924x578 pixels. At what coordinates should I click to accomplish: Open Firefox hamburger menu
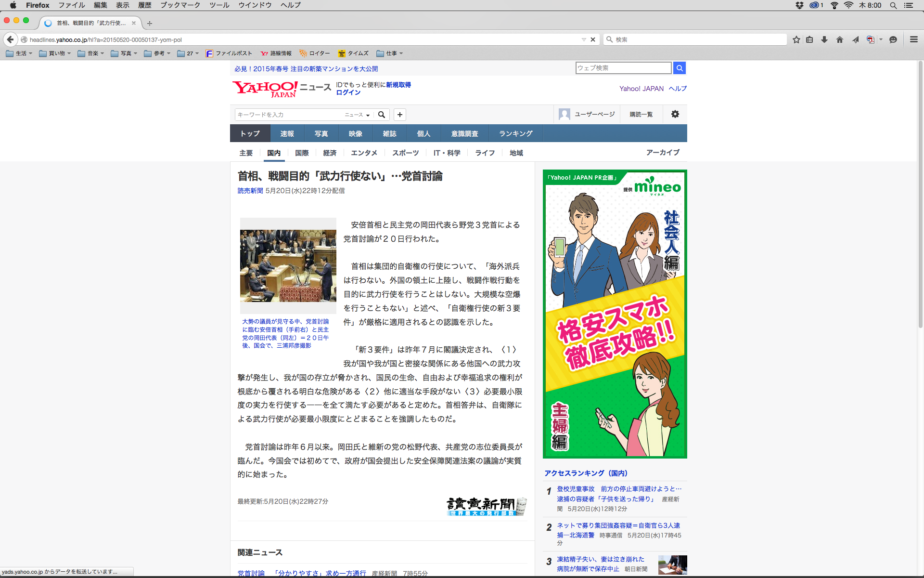[x=913, y=39]
